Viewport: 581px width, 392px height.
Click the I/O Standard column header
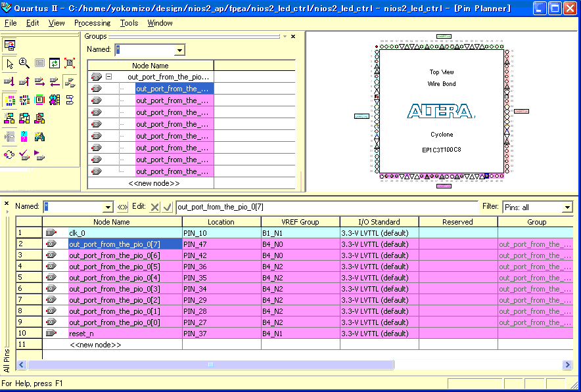[379, 222]
